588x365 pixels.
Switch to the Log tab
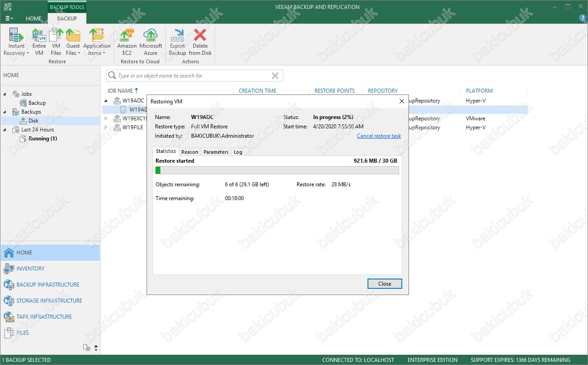[x=238, y=152]
